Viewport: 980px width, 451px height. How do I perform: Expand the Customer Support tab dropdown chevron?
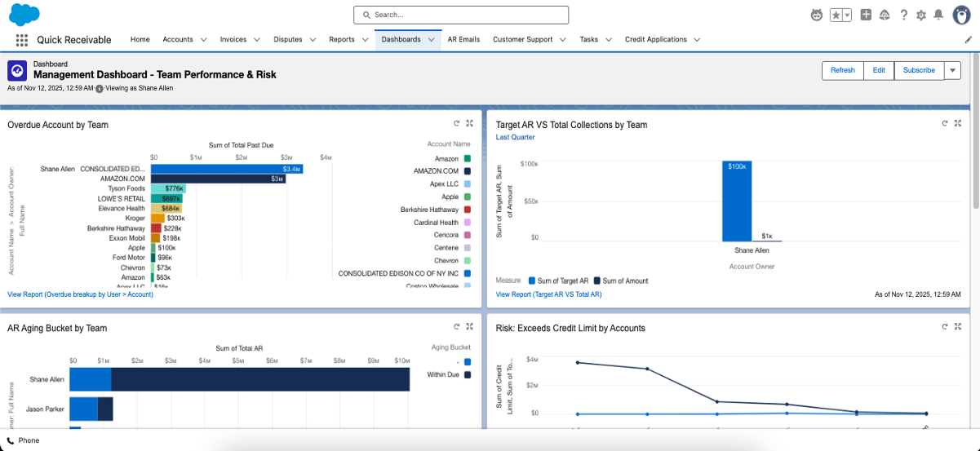[562, 39]
